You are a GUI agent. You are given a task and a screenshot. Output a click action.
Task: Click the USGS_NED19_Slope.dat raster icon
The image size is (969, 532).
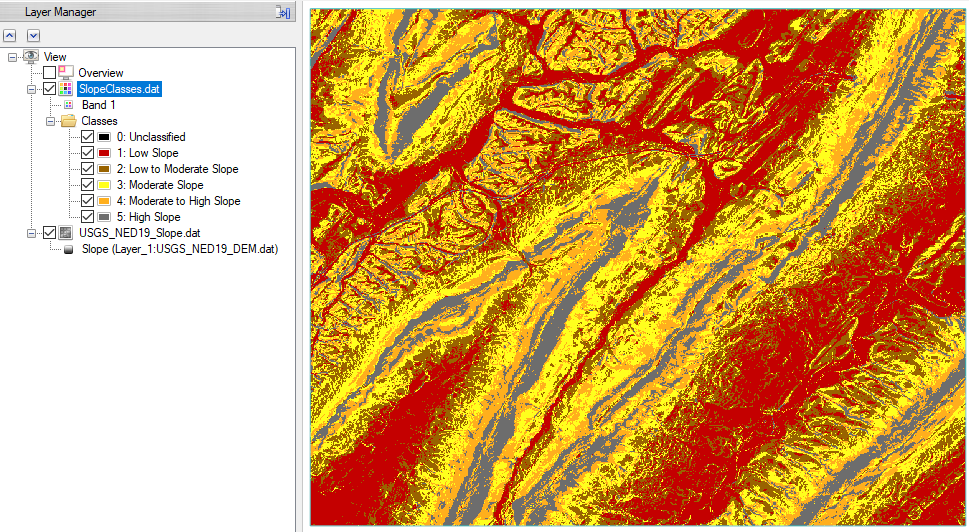66,233
